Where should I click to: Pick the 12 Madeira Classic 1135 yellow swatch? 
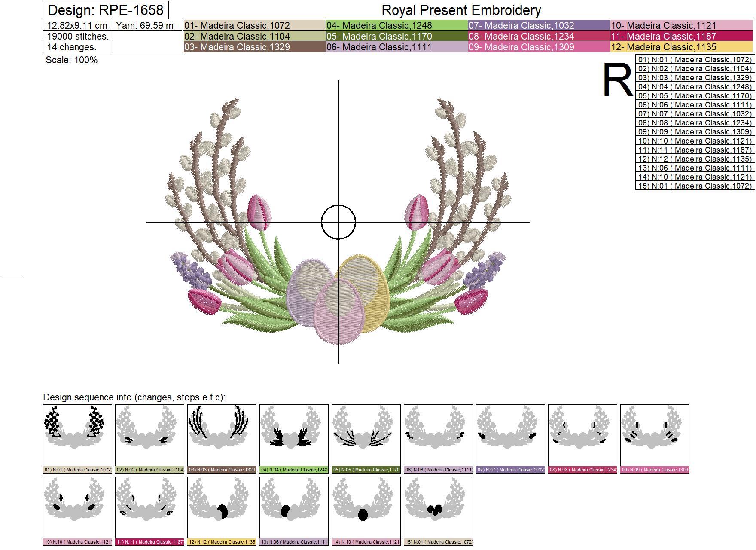click(682, 47)
